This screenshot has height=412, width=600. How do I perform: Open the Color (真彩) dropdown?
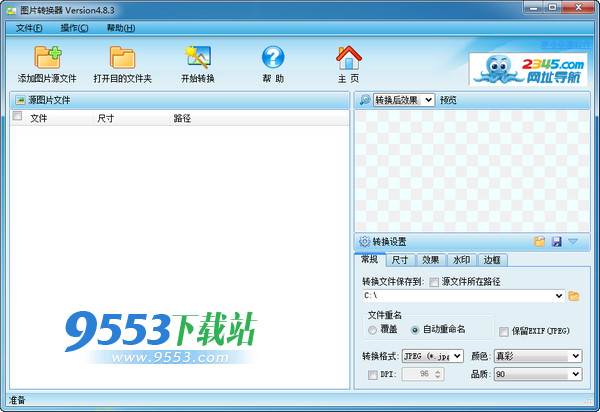(x=538, y=356)
